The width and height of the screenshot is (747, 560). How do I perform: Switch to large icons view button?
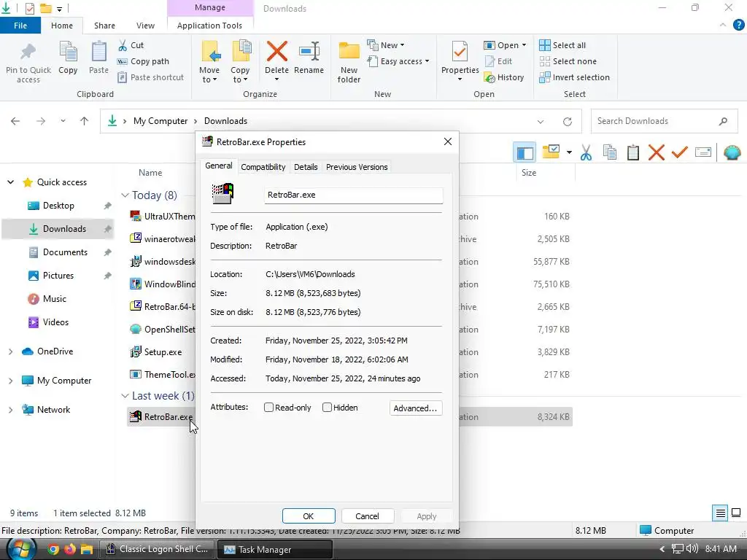click(736, 513)
